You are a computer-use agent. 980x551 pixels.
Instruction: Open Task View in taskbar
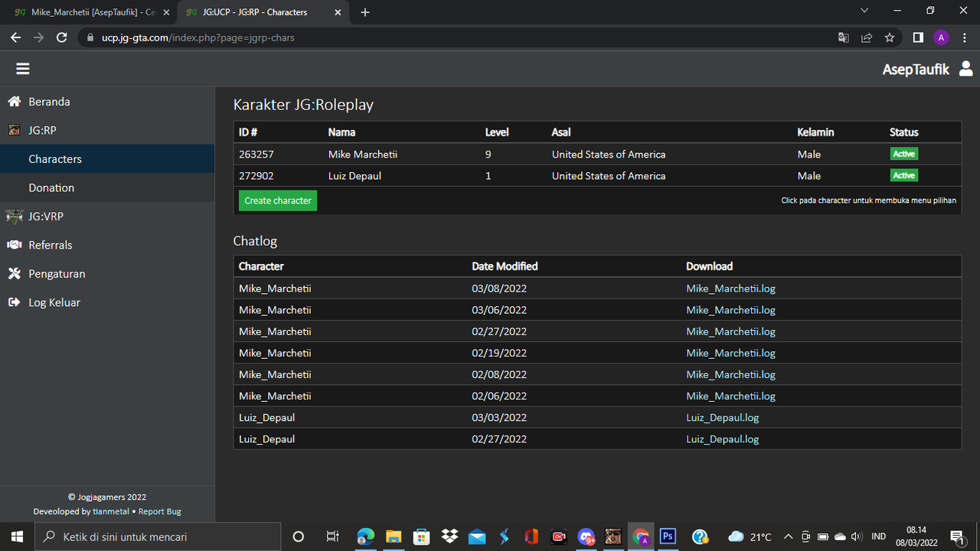coord(332,536)
